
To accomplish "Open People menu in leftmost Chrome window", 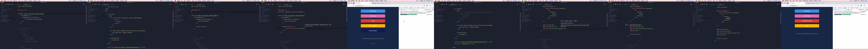I will 377,1.
